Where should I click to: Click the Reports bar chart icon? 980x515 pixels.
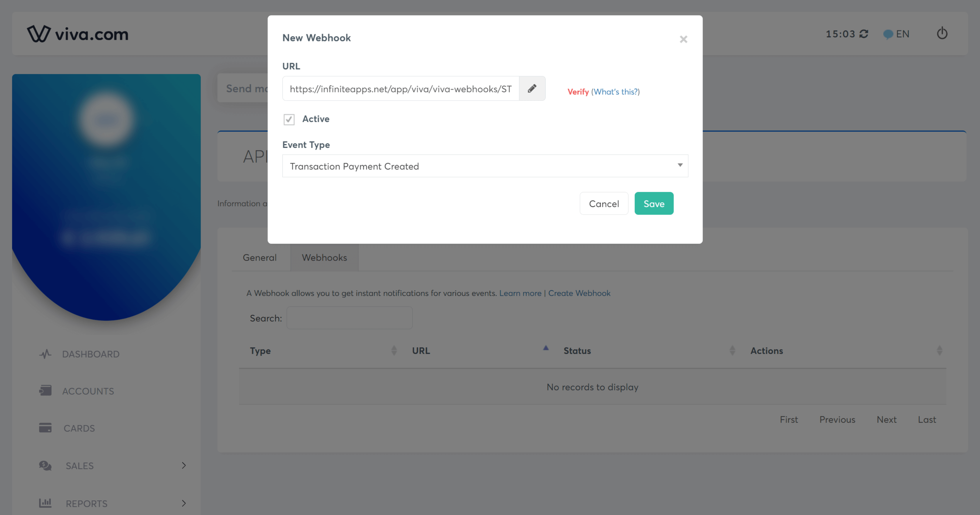point(45,503)
